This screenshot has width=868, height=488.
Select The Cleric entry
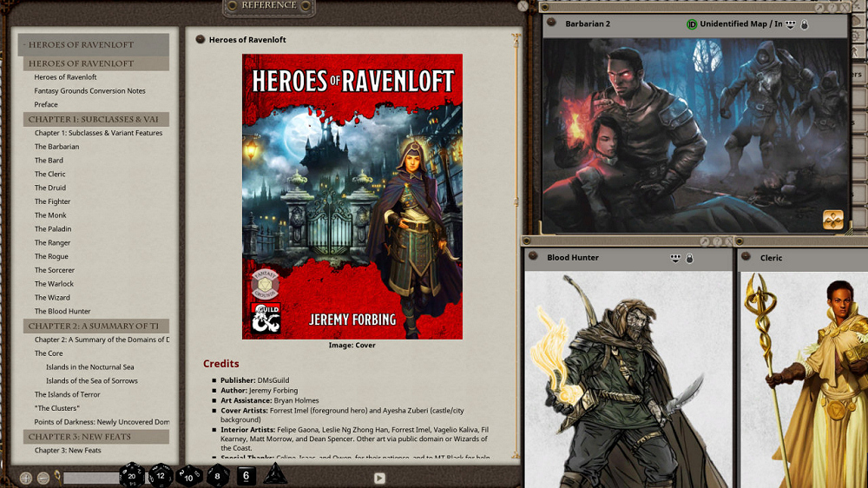pyautogui.click(x=49, y=174)
